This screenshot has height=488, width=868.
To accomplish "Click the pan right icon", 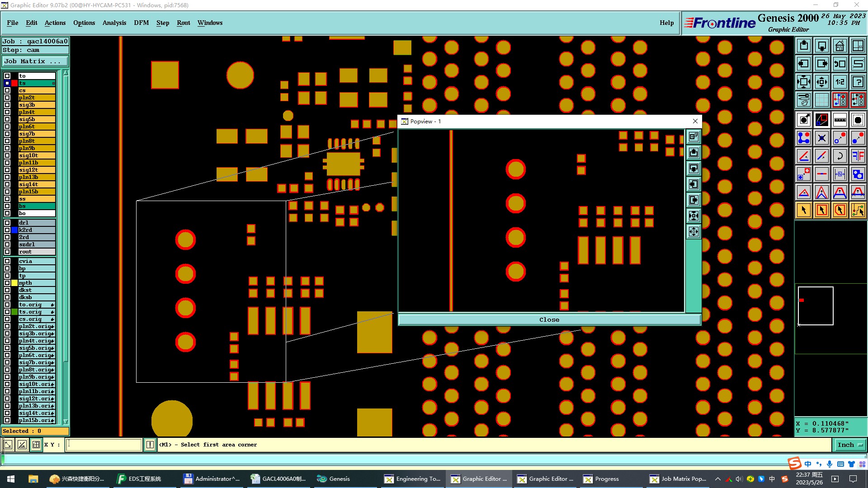I will [x=822, y=64].
